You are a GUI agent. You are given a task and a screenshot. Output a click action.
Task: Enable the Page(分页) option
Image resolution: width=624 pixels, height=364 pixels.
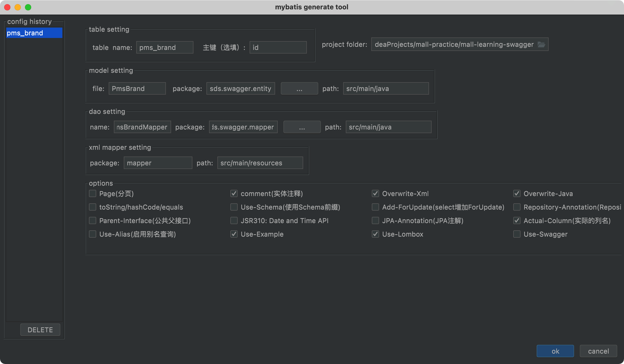point(93,194)
